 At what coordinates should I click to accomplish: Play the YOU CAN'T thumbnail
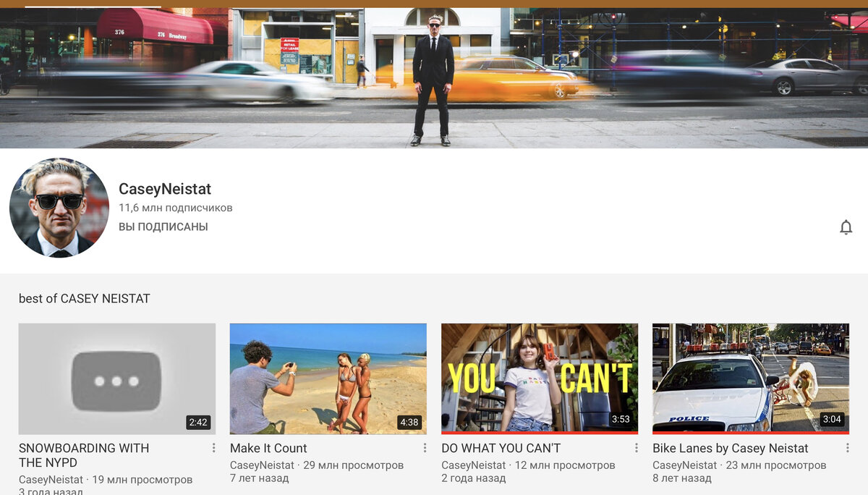coord(540,378)
